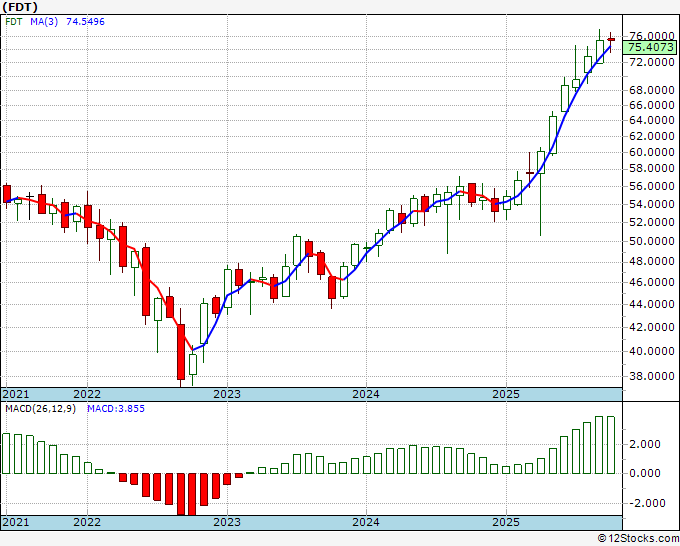Select the MACD(26,12,9) indicator label
The width and height of the screenshot is (680, 546).
tap(40, 409)
